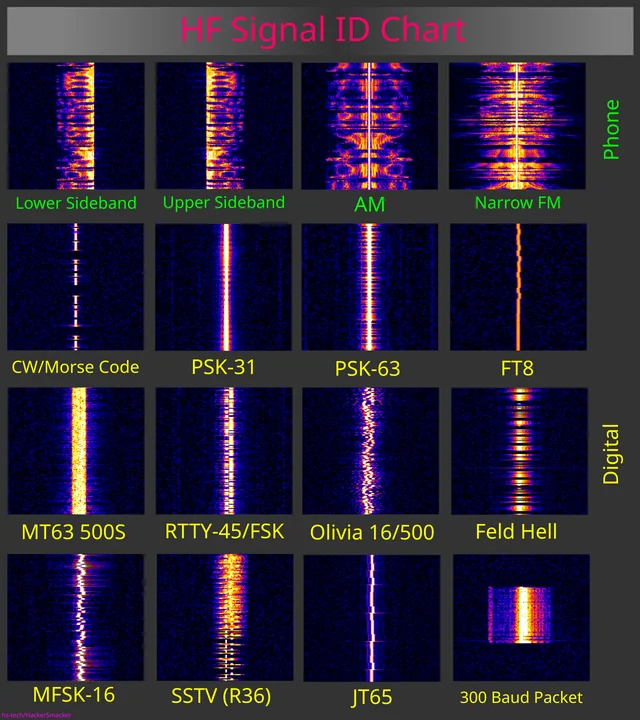
Task: Click the green Phone category label
Action: [x=612, y=130]
